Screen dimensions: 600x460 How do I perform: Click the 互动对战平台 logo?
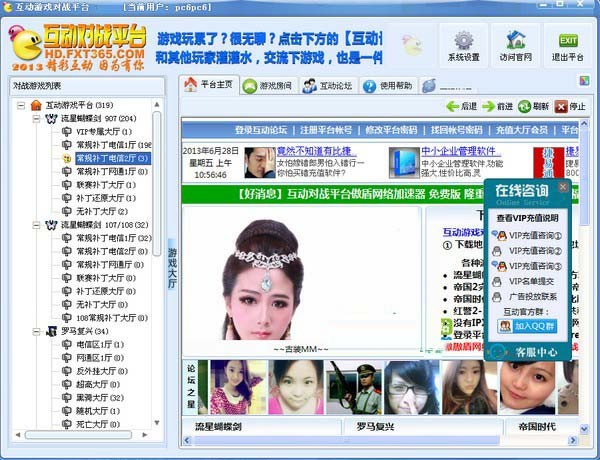78,47
